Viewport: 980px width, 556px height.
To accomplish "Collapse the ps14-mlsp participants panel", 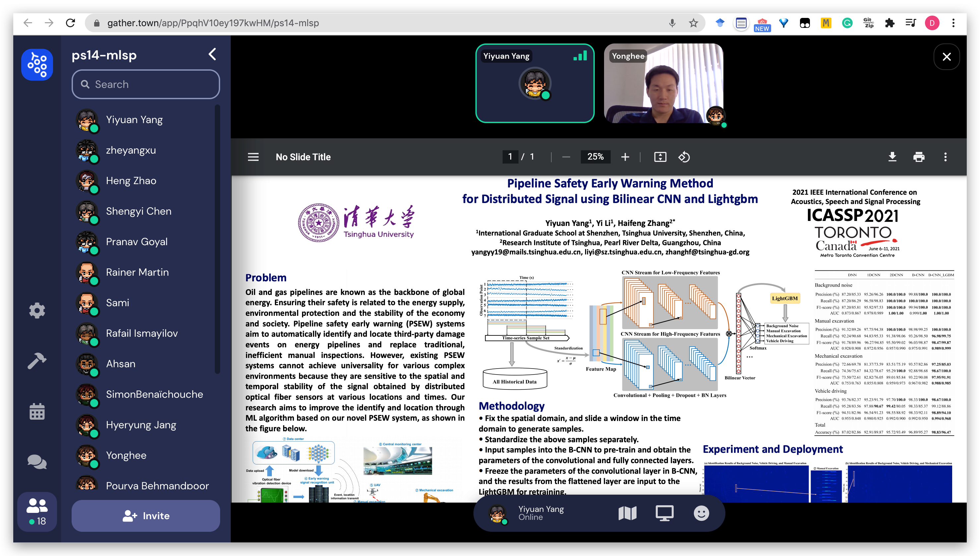I will tap(213, 54).
